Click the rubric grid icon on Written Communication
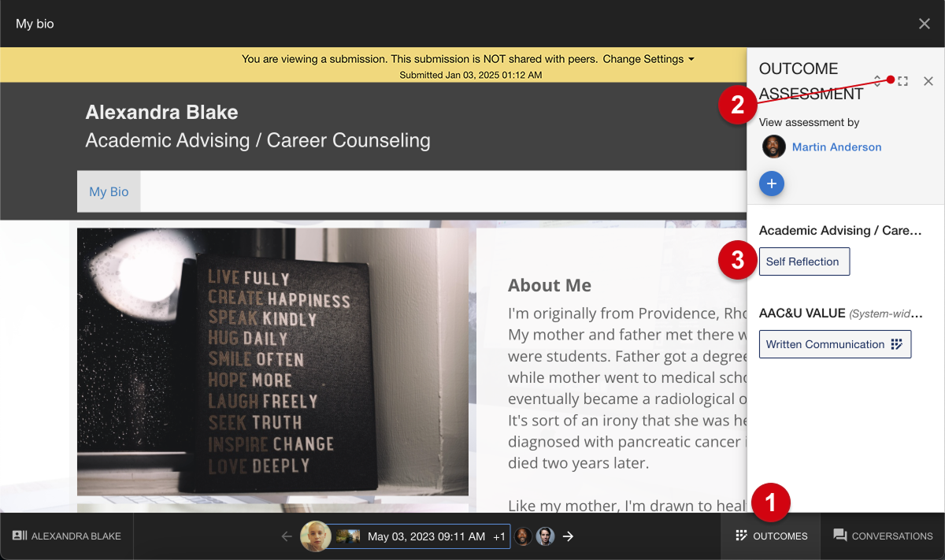Screen dimensions: 945x560 896,344
